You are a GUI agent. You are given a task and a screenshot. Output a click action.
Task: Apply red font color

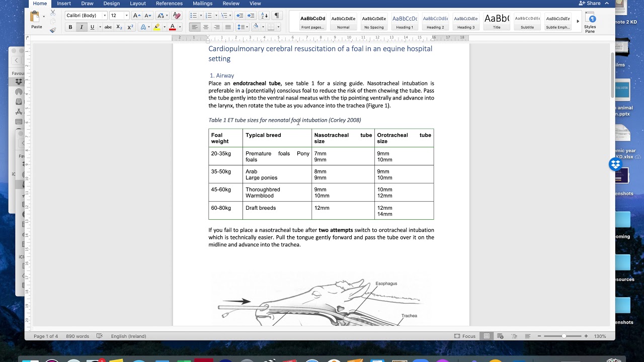pyautogui.click(x=172, y=27)
